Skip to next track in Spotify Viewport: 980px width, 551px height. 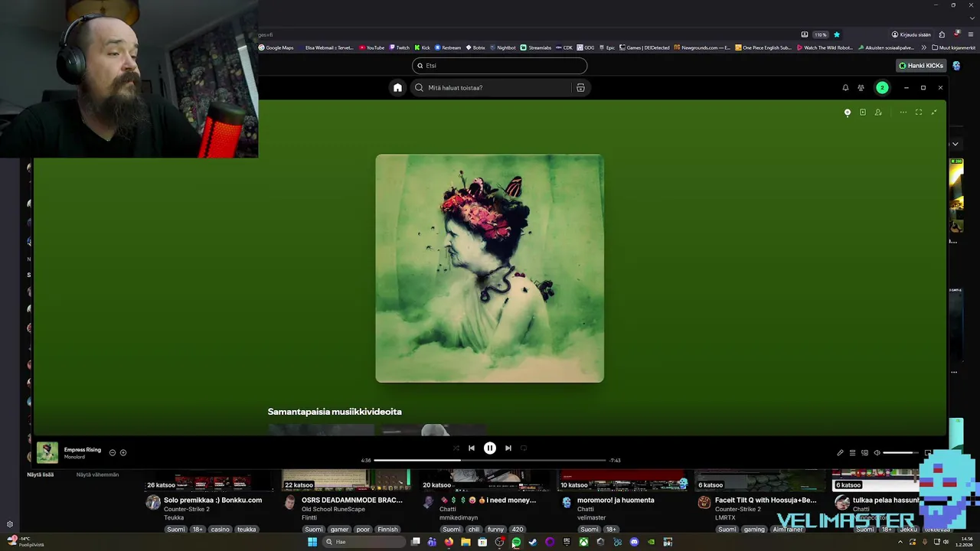pos(508,448)
